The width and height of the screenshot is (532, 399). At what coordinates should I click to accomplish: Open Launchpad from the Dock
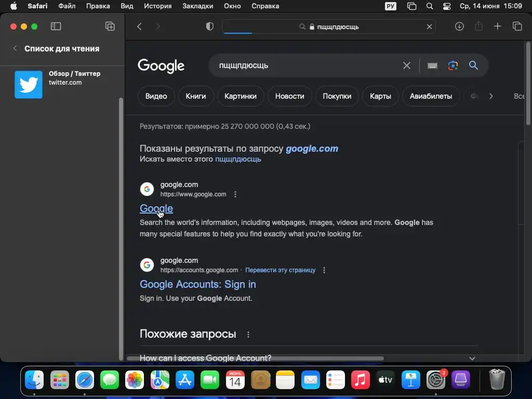point(60,380)
